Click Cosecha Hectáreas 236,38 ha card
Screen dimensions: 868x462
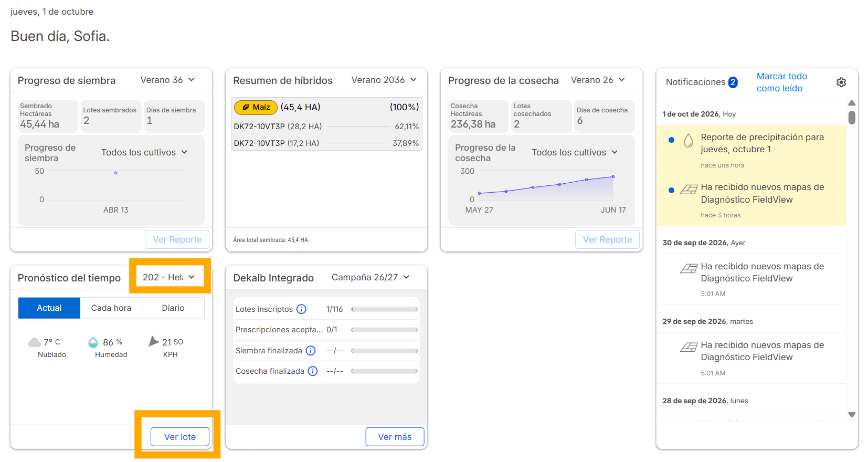tap(478, 116)
